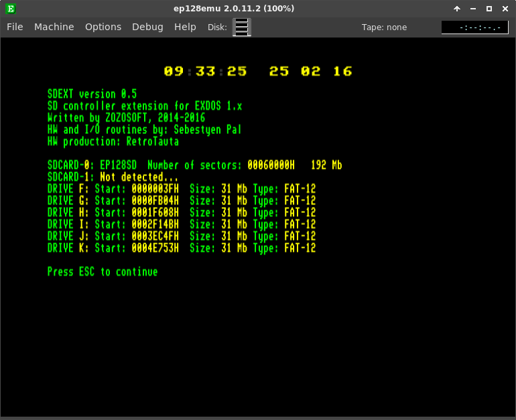Click the '192 Mb' card size
516x420 pixels.
[x=326, y=165]
